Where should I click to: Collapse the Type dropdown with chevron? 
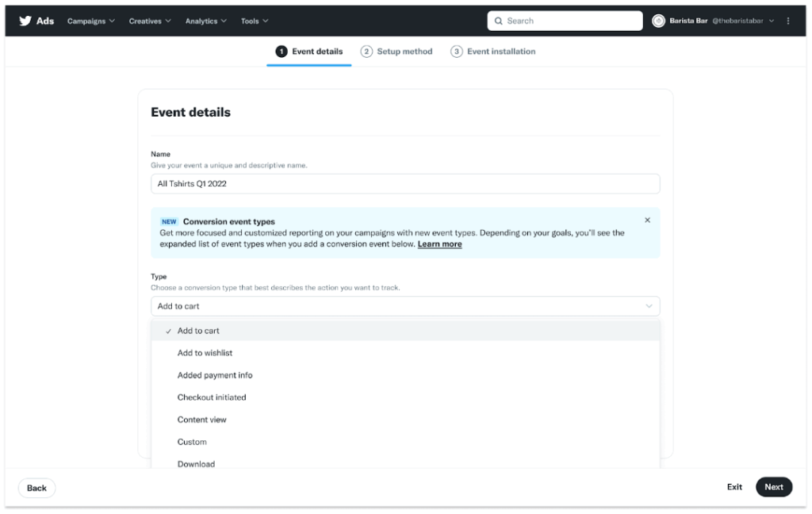coord(649,306)
